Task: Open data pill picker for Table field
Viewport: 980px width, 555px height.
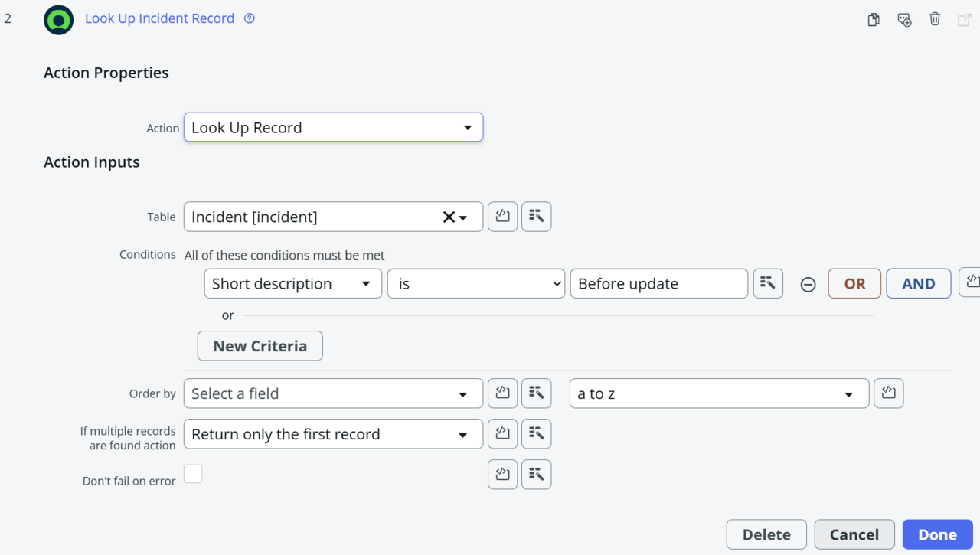Action: click(x=536, y=217)
